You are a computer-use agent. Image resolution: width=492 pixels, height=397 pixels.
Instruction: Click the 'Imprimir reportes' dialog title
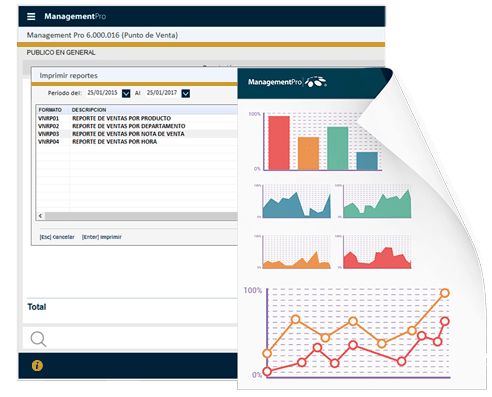[69, 76]
